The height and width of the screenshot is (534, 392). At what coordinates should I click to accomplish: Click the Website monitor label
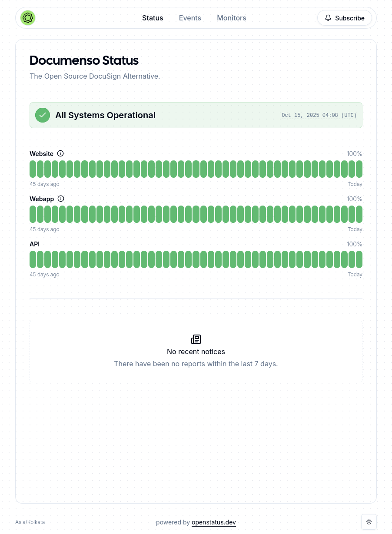(x=41, y=154)
